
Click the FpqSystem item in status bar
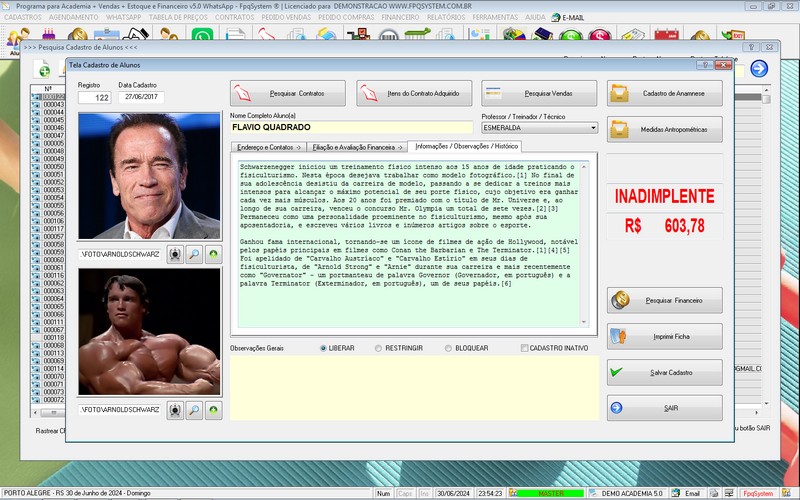758,493
